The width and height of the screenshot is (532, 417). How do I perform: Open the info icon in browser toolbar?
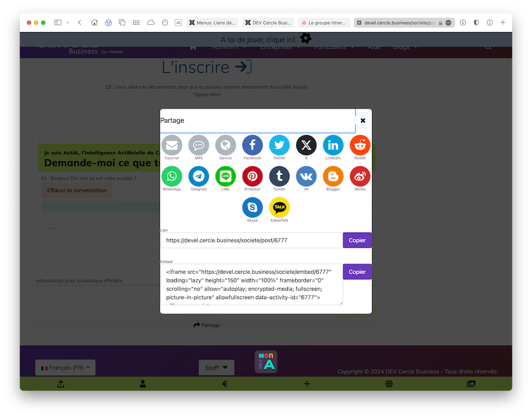489,22
